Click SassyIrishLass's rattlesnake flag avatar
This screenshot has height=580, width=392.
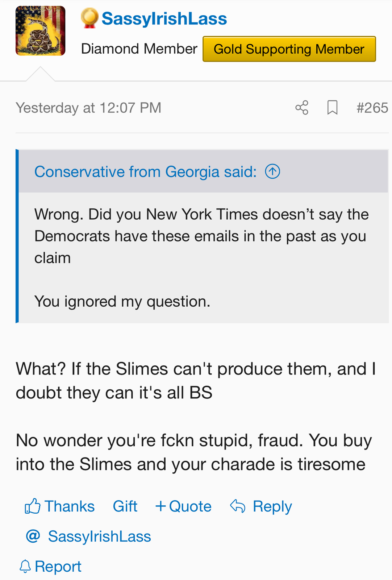point(40,31)
